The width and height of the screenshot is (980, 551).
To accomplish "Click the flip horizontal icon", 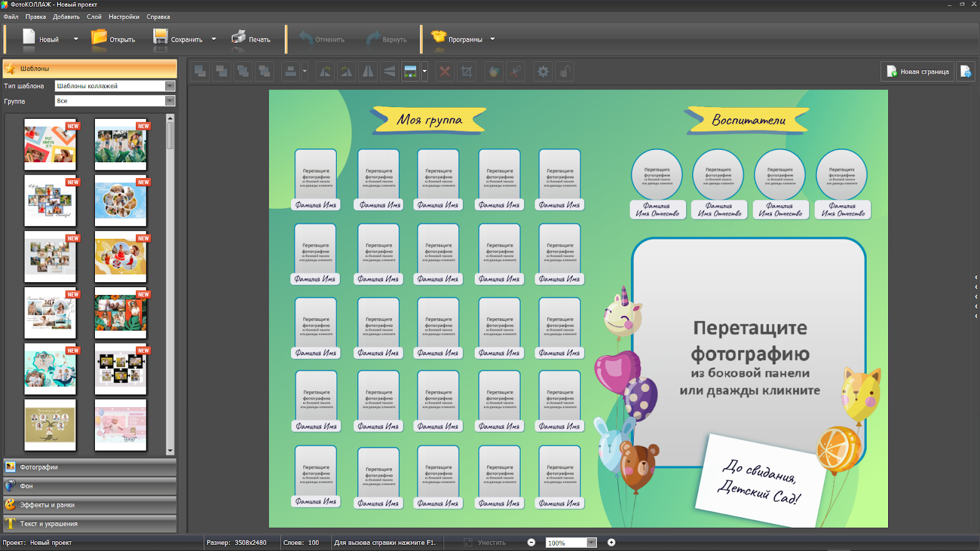I will tap(368, 72).
